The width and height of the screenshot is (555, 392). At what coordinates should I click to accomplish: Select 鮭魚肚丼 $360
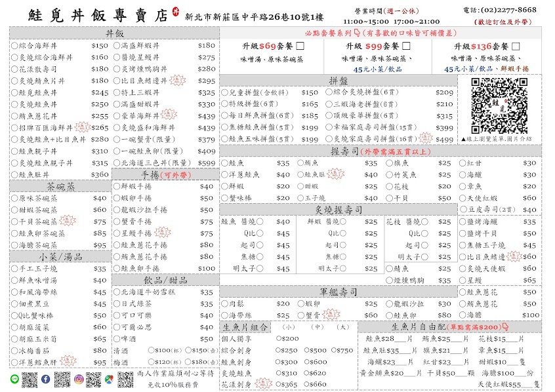tap(14, 174)
